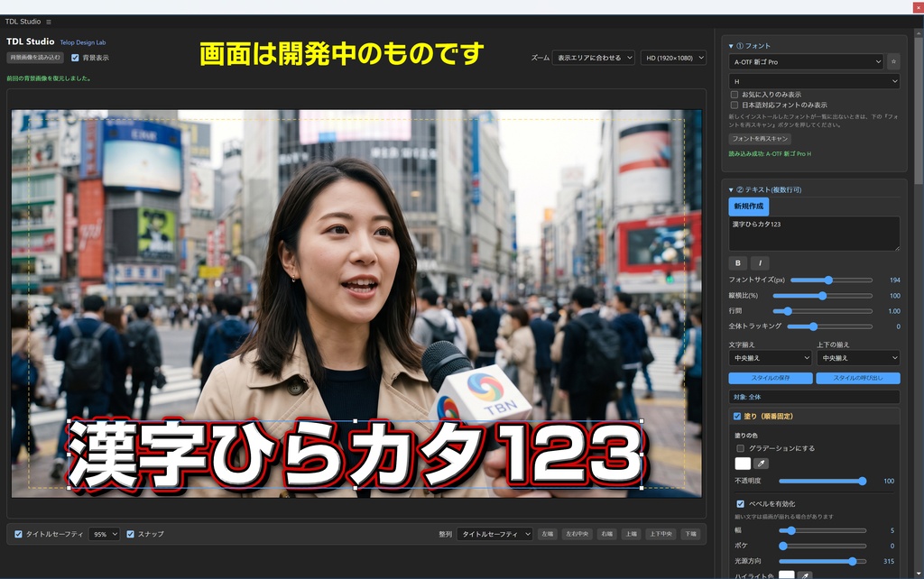Click スタイルの保存 button

771,378
